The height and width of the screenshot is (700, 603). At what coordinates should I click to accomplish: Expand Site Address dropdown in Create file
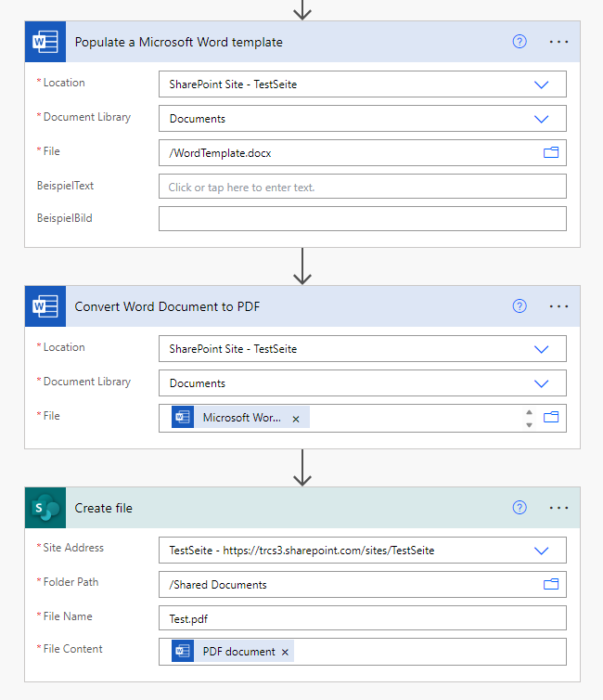tap(541, 551)
